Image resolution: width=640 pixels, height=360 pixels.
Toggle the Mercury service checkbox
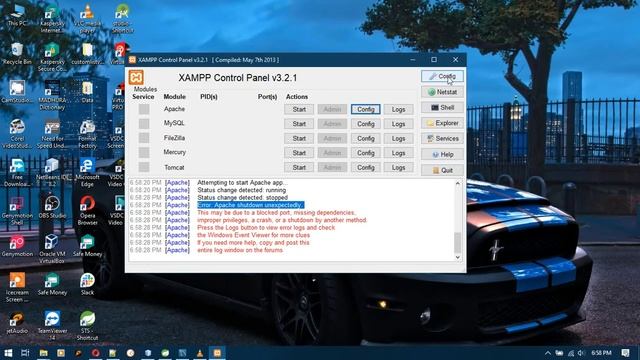(x=144, y=152)
